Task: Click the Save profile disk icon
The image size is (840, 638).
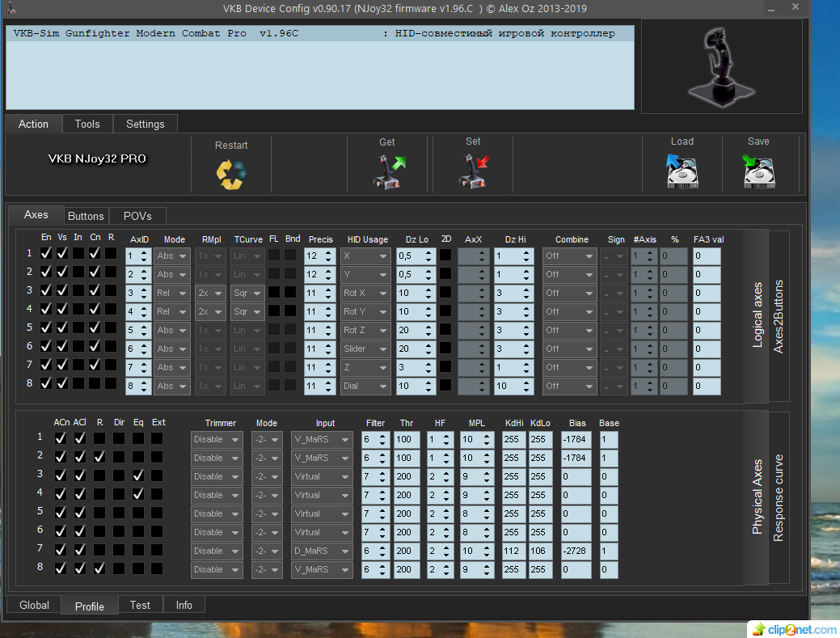Action: (x=758, y=171)
